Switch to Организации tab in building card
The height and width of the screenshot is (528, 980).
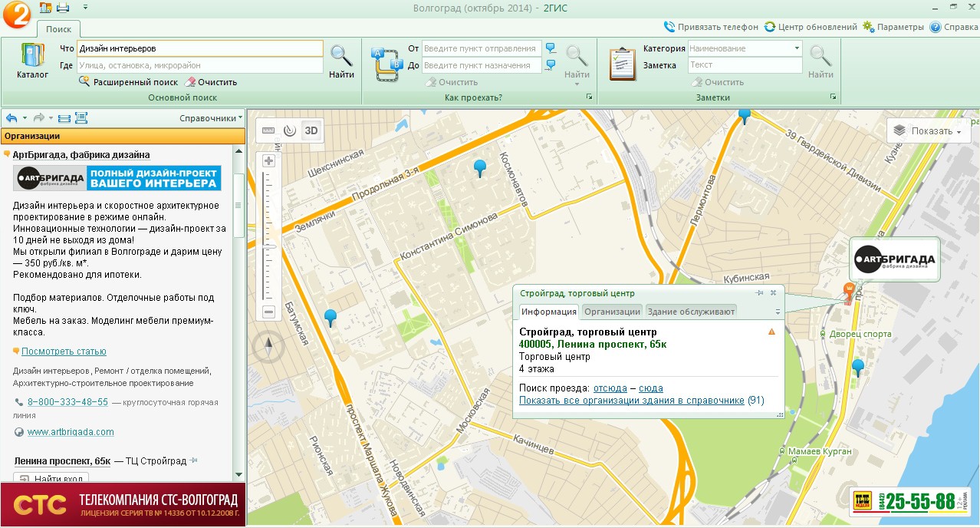click(612, 312)
